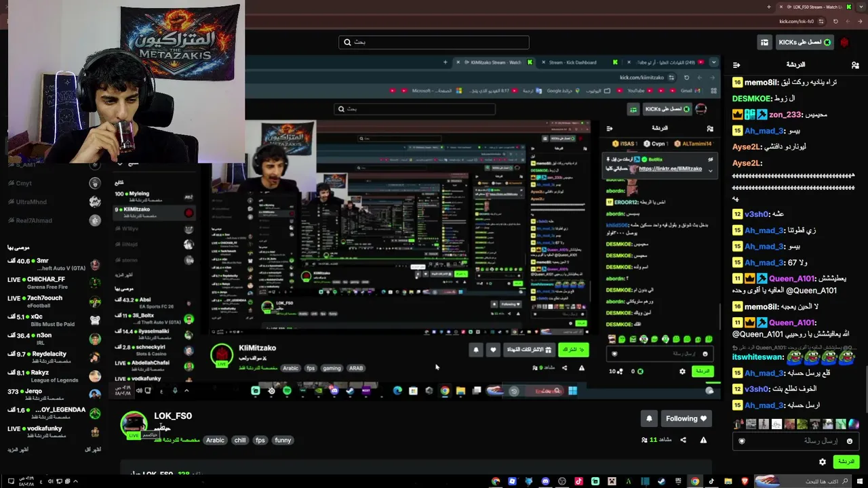Click the funny tag under the stream
Viewport: 868px width, 488px height.
point(283,440)
